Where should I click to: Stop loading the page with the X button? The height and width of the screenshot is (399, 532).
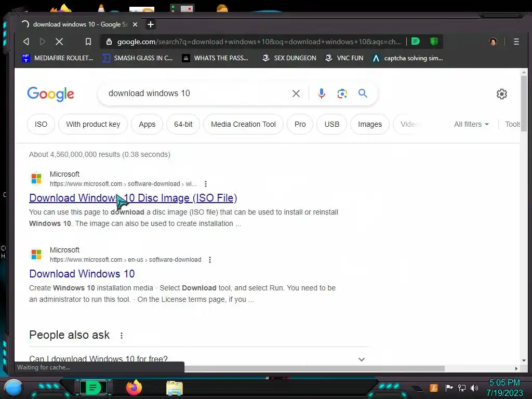[59, 42]
